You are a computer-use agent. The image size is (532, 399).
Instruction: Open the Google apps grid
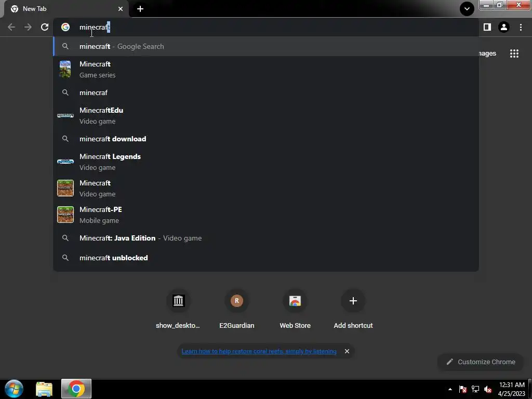(514, 54)
